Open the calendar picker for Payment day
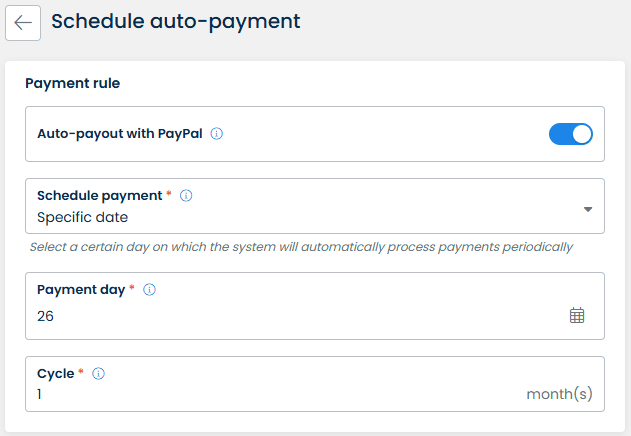The height and width of the screenshot is (436, 631). tap(577, 315)
